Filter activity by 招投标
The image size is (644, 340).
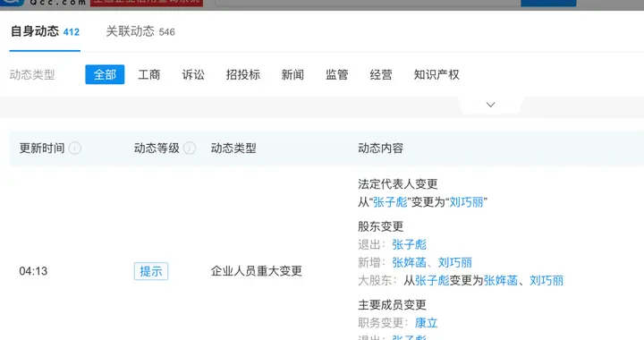click(x=242, y=74)
